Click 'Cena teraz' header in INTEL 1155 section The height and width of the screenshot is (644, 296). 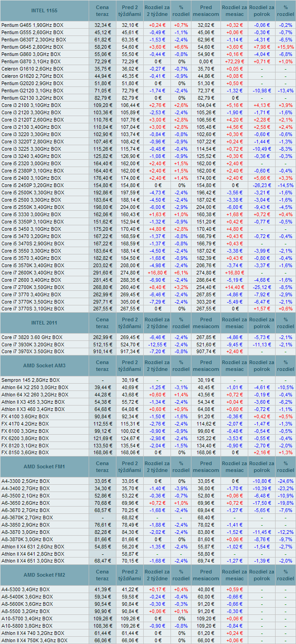[x=102, y=10]
